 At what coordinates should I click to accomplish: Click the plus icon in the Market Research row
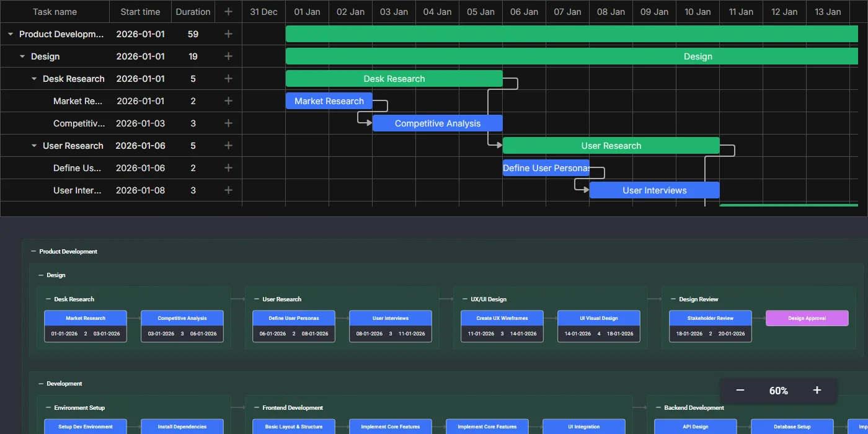pyautogui.click(x=228, y=101)
